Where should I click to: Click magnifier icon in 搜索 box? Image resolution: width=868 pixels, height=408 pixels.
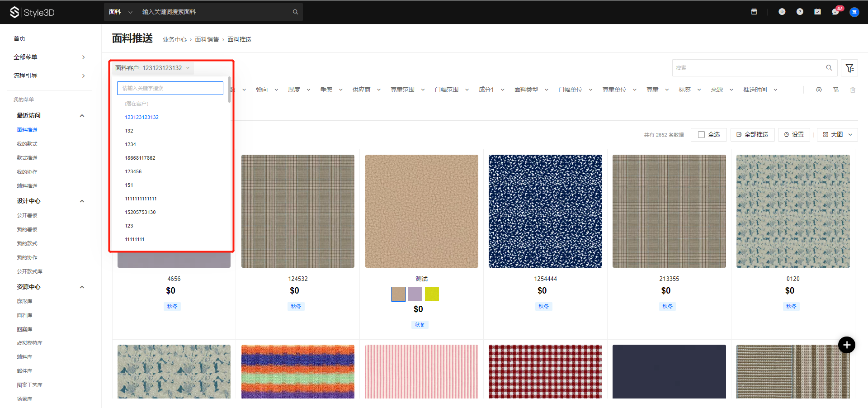829,68
